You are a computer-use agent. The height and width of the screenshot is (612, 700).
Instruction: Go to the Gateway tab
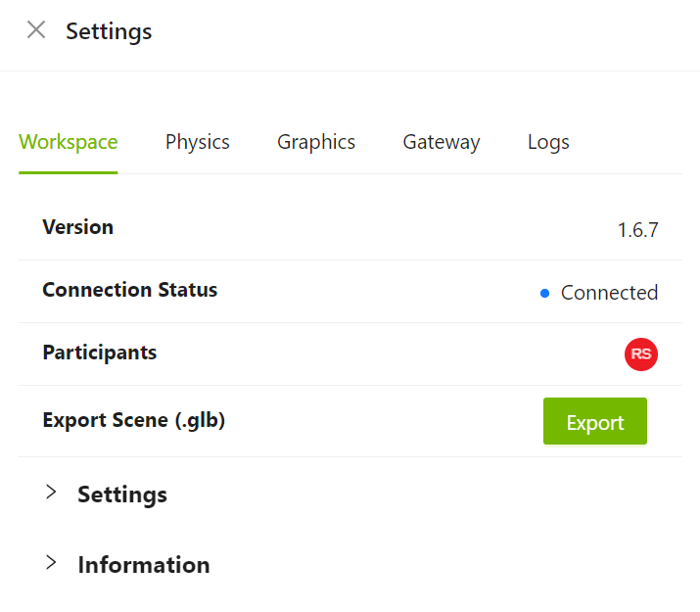point(442,142)
